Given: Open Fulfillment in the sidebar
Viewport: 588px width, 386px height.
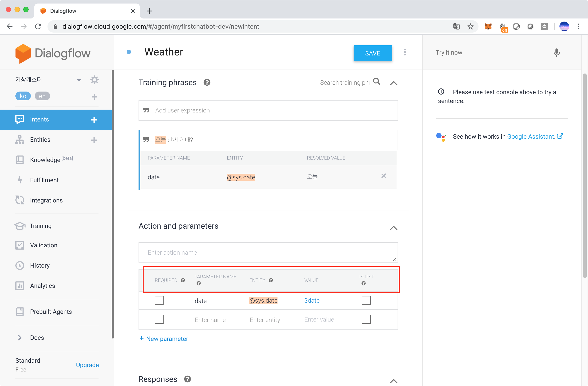Looking at the screenshot, I should pyautogui.click(x=44, y=180).
